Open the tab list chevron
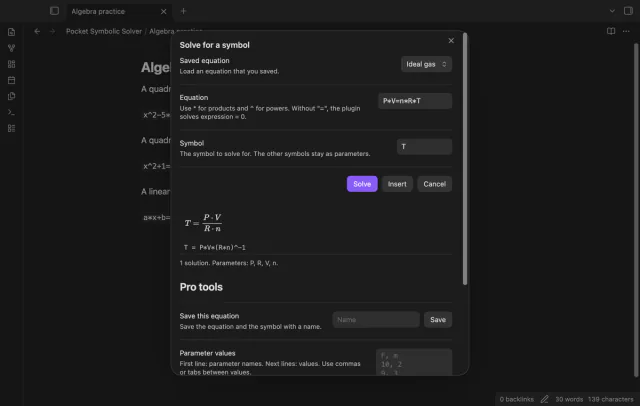This screenshot has width=640, height=406. tap(612, 11)
